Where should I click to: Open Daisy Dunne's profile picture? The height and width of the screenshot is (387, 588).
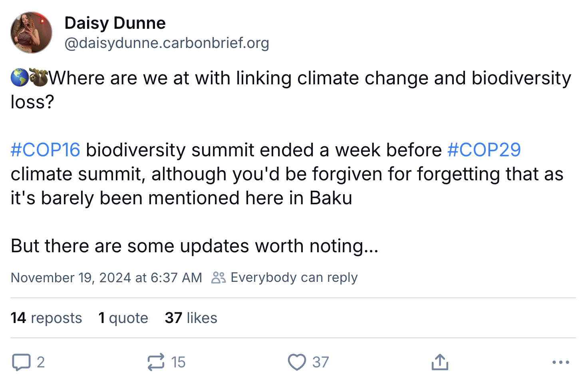pos(31,32)
